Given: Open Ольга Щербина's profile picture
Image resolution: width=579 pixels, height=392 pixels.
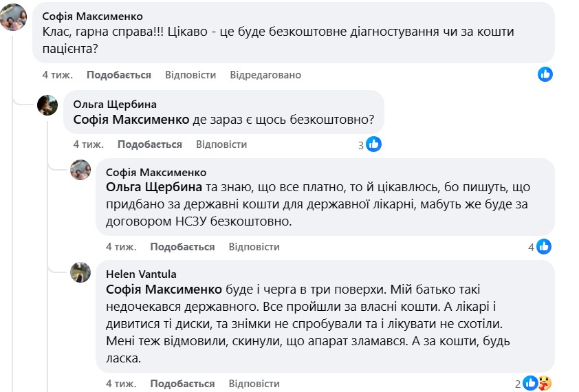Looking at the screenshot, I should (47, 105).
